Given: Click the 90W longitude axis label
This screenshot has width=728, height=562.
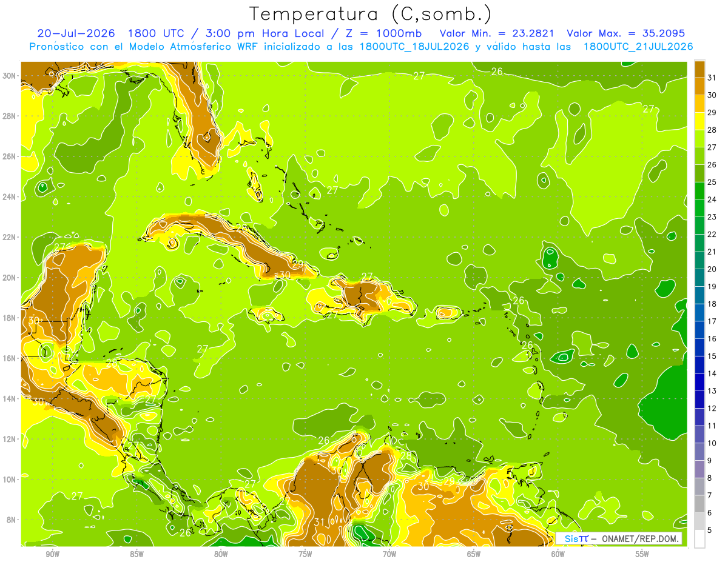Looking at the screenshot, I should [x=53, y=554].
